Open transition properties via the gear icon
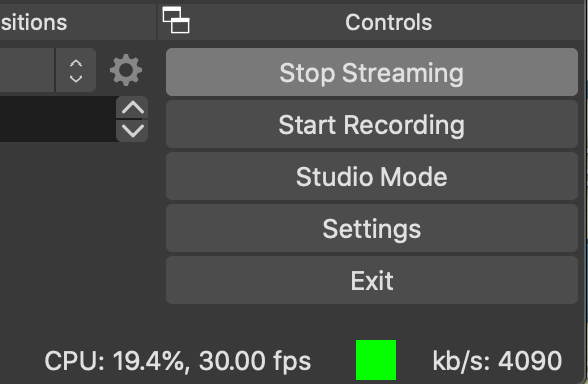 (x=126, y=70)
